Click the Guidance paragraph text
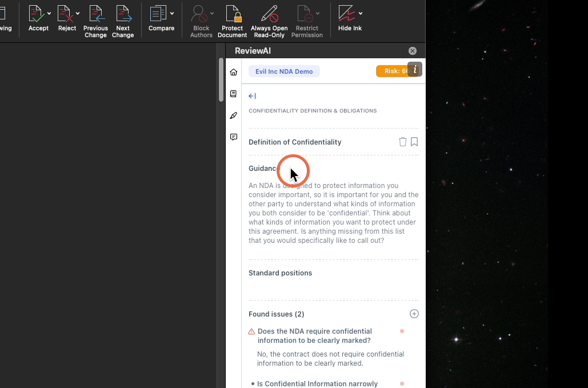This screenshot has height=388, width=588. pyautogui.click(x=333, y=213)
